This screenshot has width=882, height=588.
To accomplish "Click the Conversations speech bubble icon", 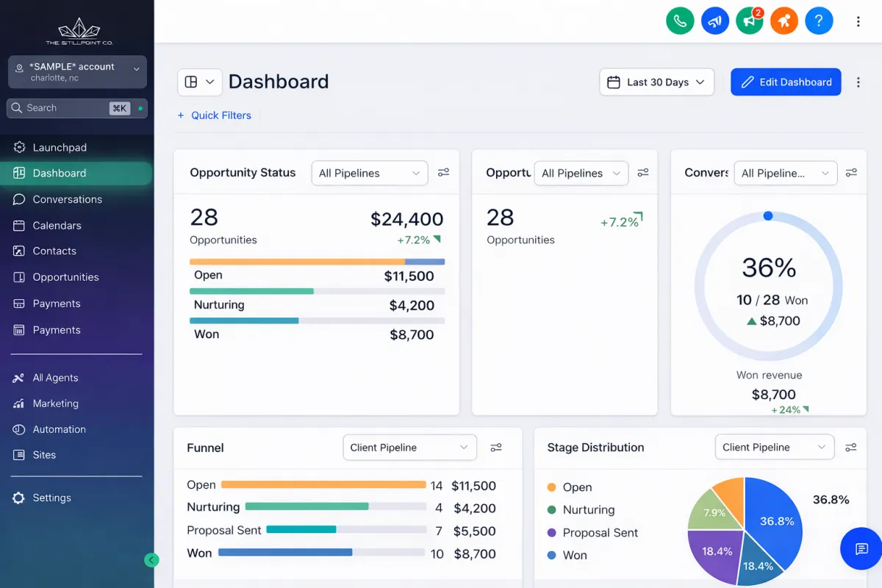I will coord(19,199).
